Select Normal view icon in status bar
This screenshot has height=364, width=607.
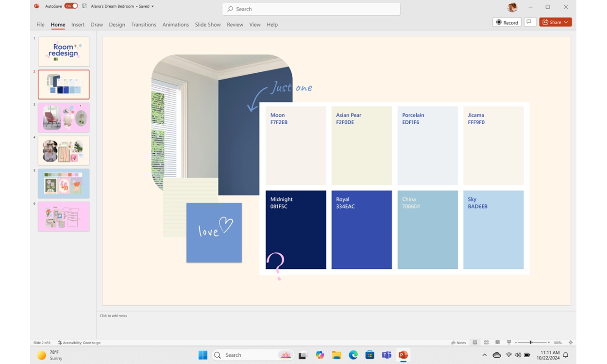[x=475, y=343]
